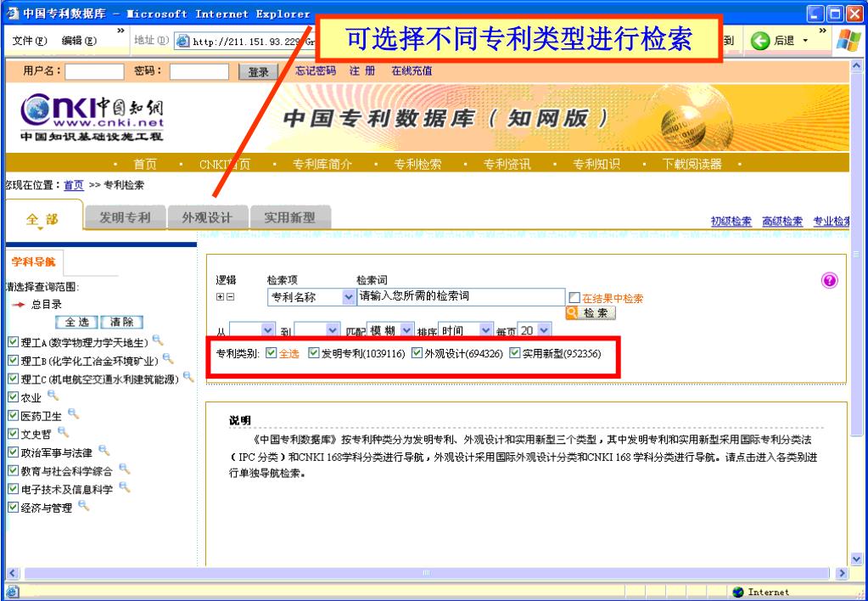Open 下载阅读器 in navigation bar
The width and height of the screenshot is (868, 601).
coord(692,164)
